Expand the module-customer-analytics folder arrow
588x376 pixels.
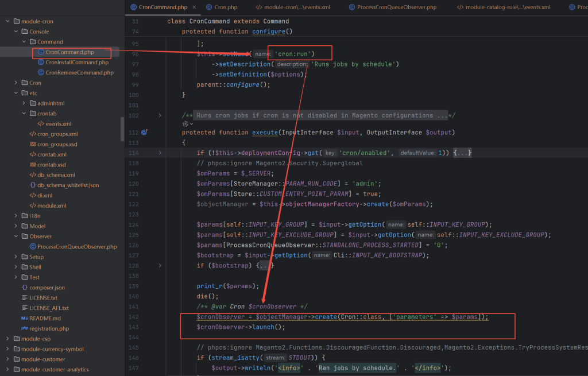point(7,369)
